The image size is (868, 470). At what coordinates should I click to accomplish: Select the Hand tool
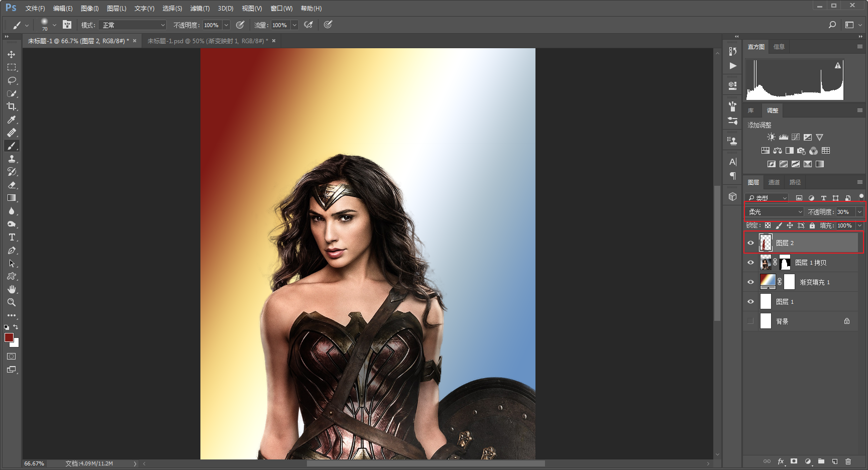click(x=12, y=289)
